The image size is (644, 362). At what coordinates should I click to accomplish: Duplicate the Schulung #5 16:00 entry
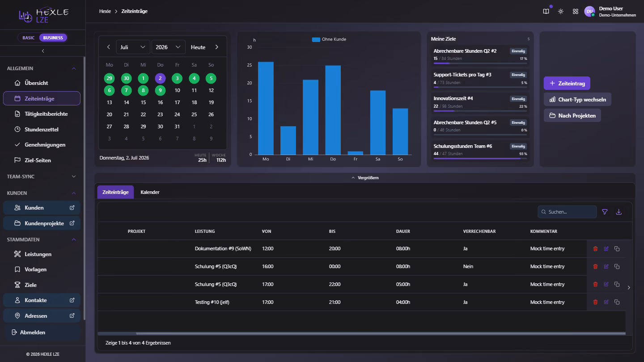pos(617,266)
